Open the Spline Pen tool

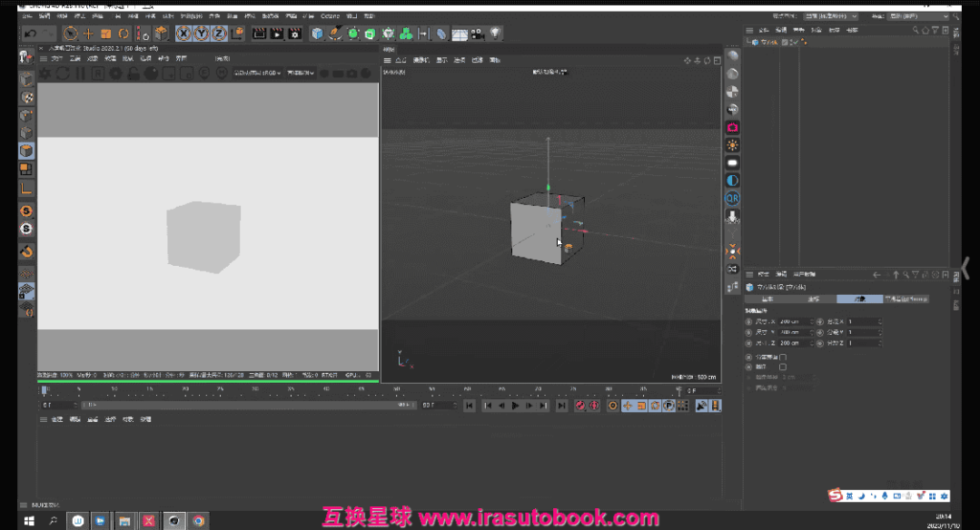336,33
